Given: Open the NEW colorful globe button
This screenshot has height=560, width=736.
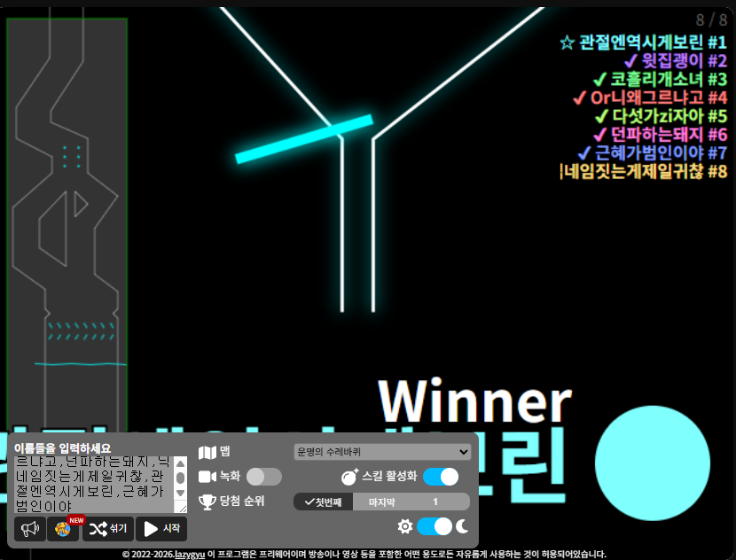Looking at the screenshot, I should (63, 529).
